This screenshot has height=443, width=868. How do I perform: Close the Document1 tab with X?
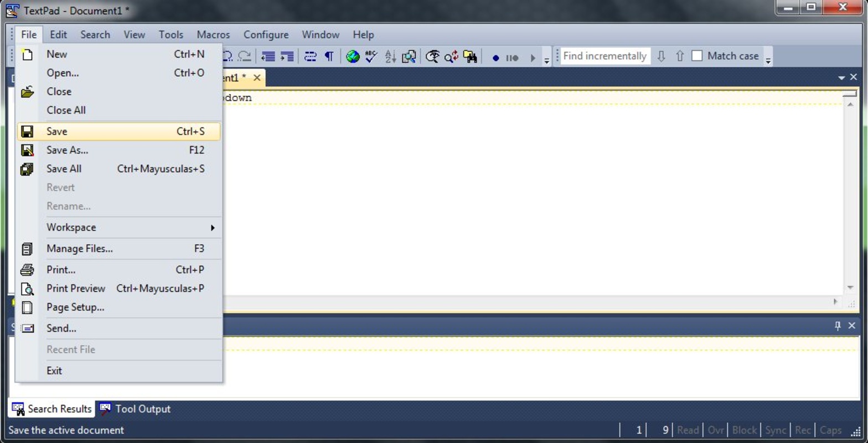[257, 78]
